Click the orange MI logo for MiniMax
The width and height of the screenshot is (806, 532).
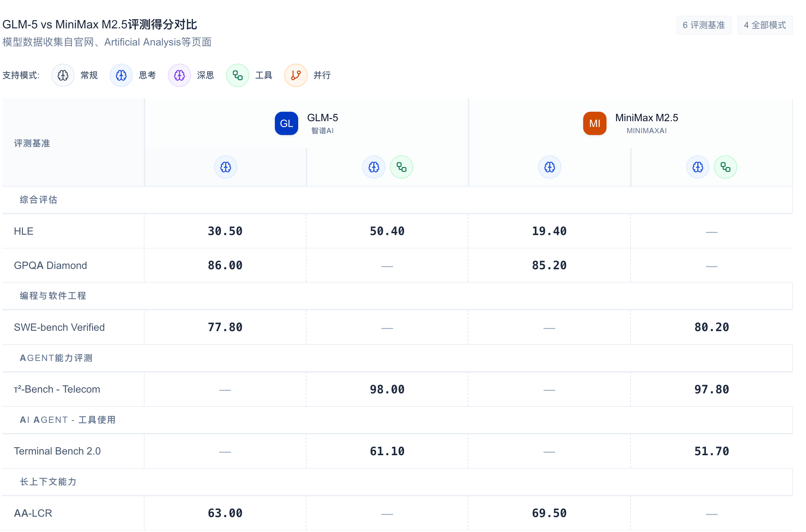(595, 123)
